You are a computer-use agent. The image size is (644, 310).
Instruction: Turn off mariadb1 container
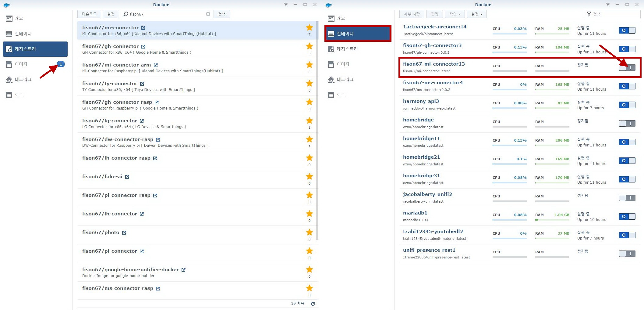click(627, 217)
